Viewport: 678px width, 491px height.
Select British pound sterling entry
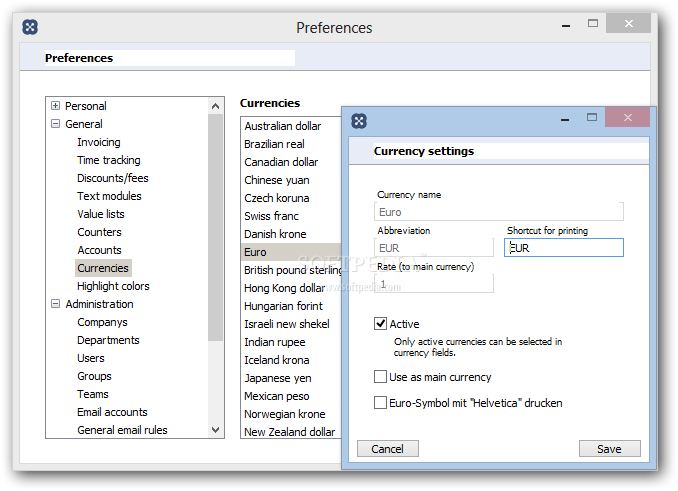click(292, 270)
